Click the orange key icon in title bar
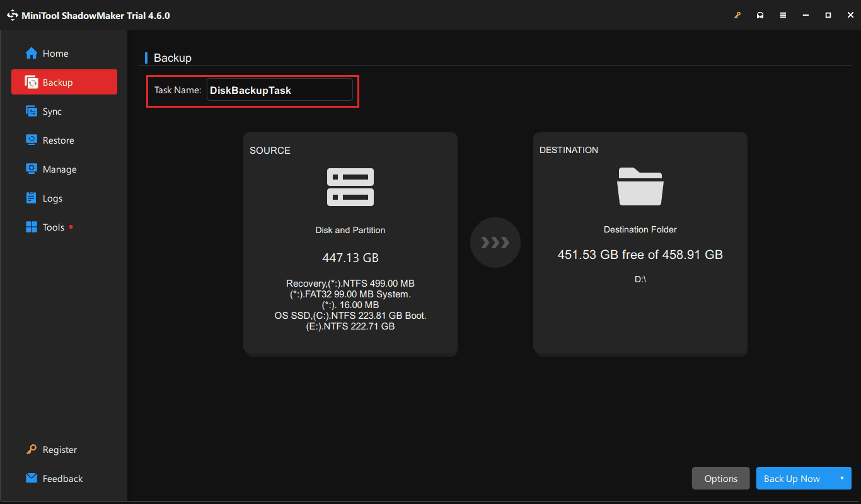The image size is (861, 504). pyautogui.click(x=737, y=15)
